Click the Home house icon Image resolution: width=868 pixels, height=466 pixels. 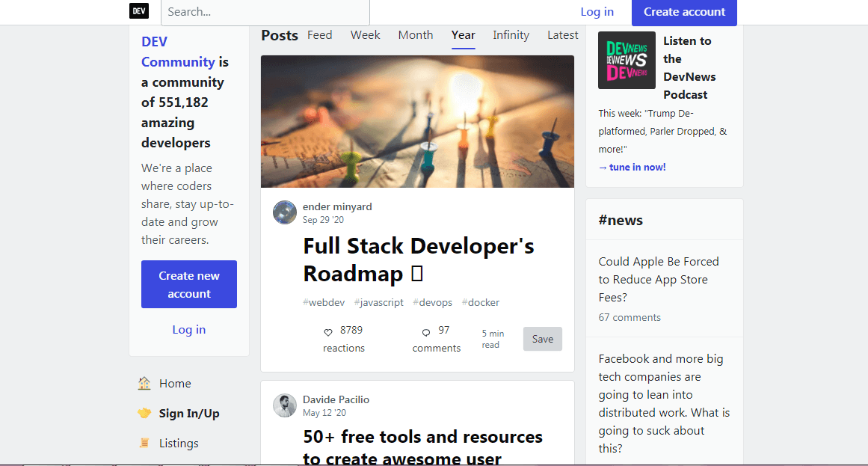[144, 384]
